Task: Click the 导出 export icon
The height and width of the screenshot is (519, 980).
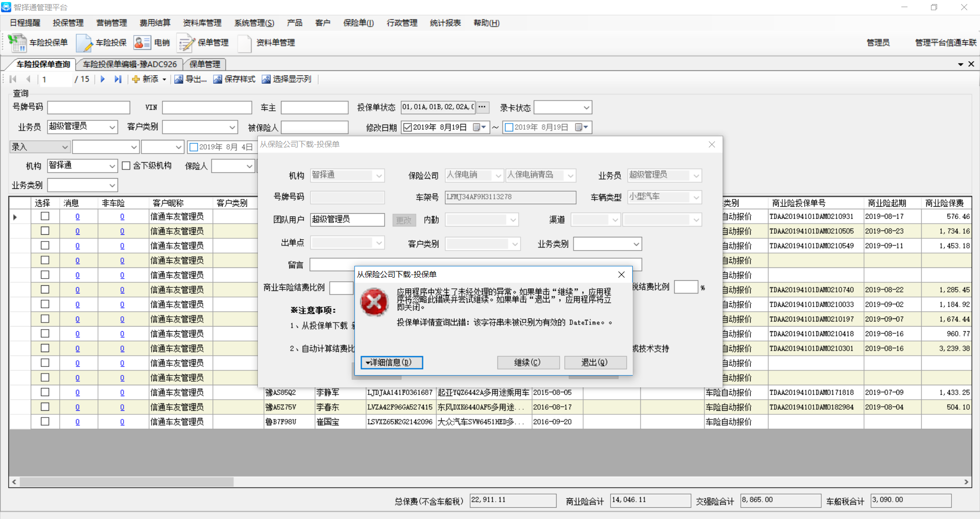Action: pos(179,79)
